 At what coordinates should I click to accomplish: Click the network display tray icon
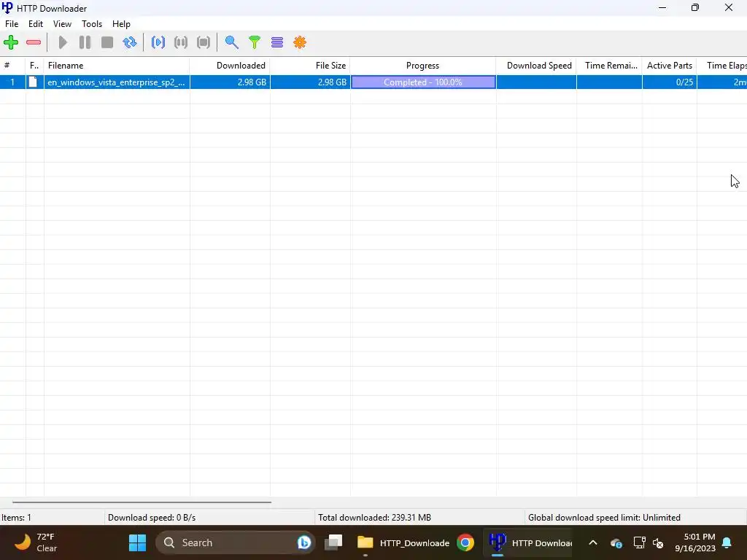point(639,542)
